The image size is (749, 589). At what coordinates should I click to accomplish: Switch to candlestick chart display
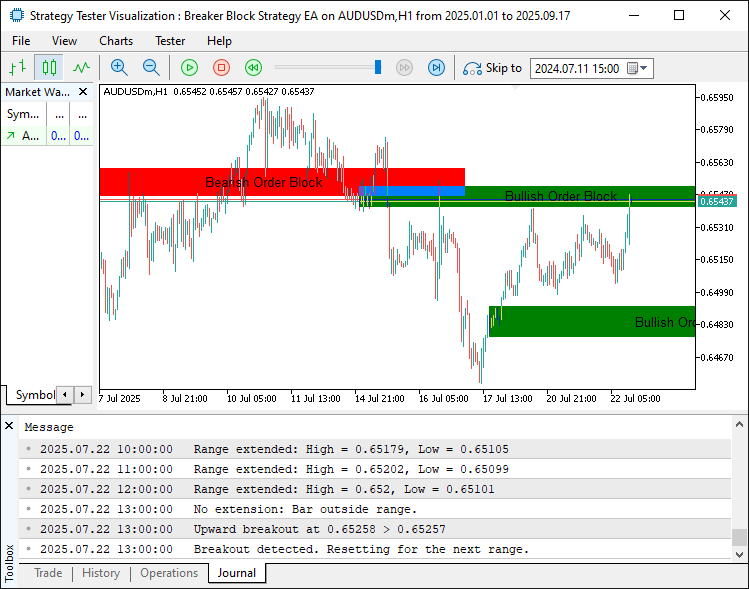[49, 68]
